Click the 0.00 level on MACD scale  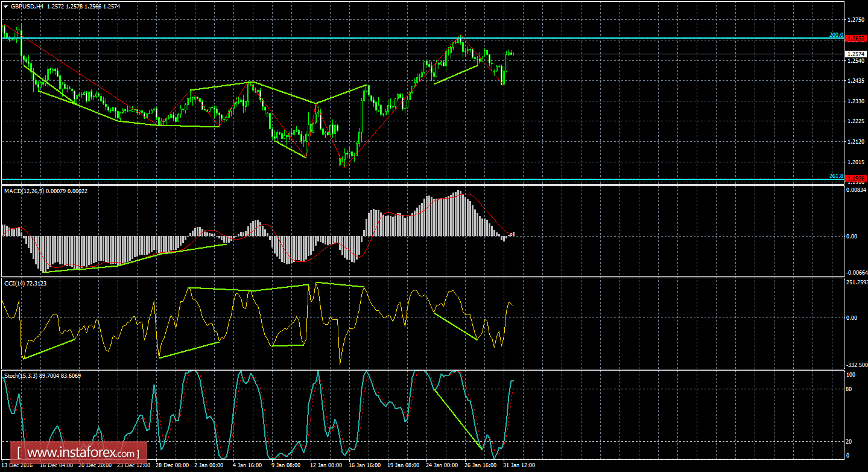852,236
